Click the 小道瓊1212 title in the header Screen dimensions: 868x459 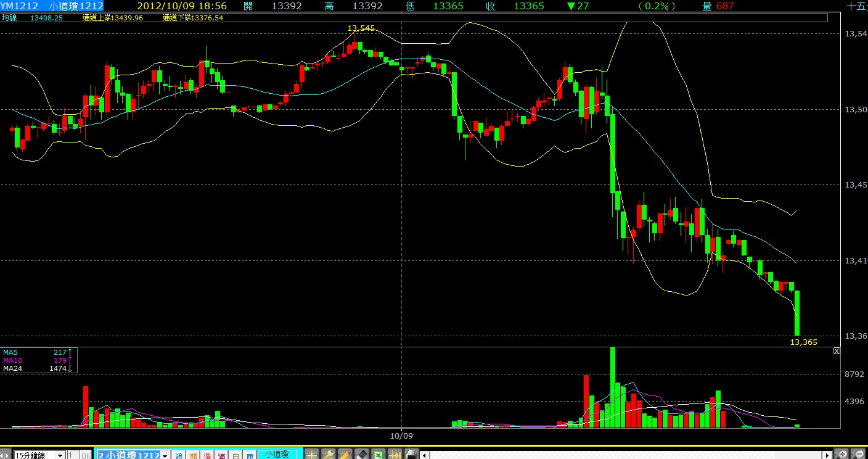pos(76,6)
